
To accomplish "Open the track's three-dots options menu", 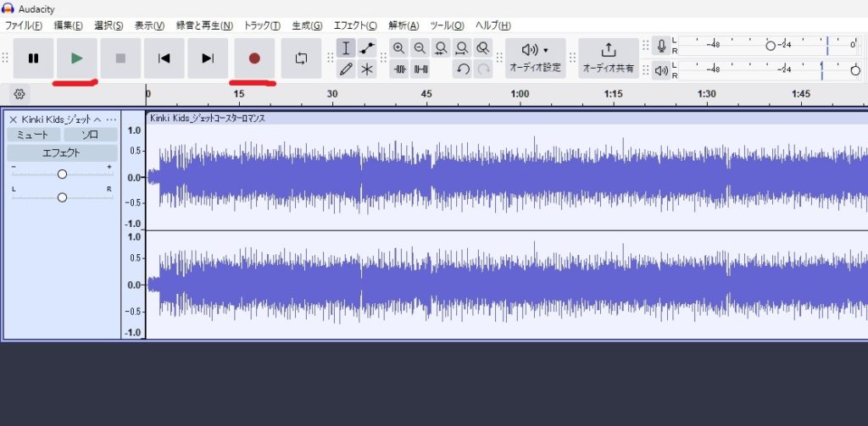I will (111, 119).
